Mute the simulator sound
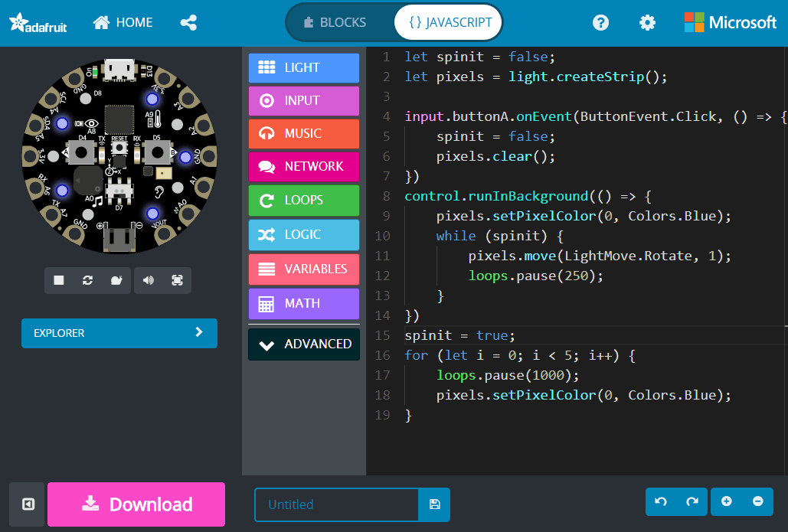The height and width of the screenshot is (532, 788). pyautogui.click(x=148, y=280)
